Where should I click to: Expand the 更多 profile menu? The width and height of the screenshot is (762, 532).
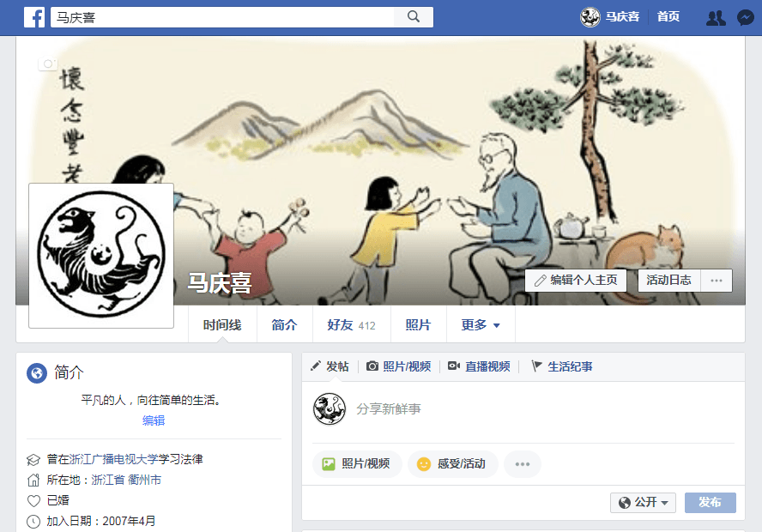[x=481, y=324]
